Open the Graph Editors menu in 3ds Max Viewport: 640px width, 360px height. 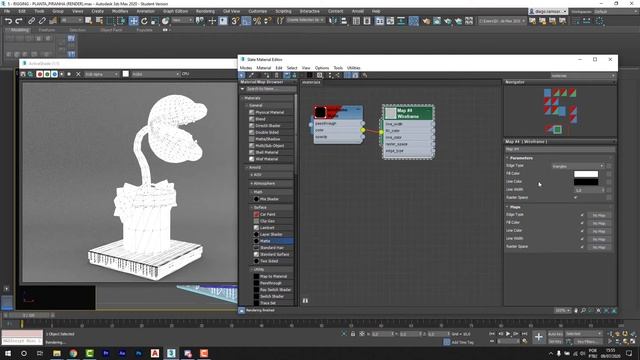click(176, 11)
